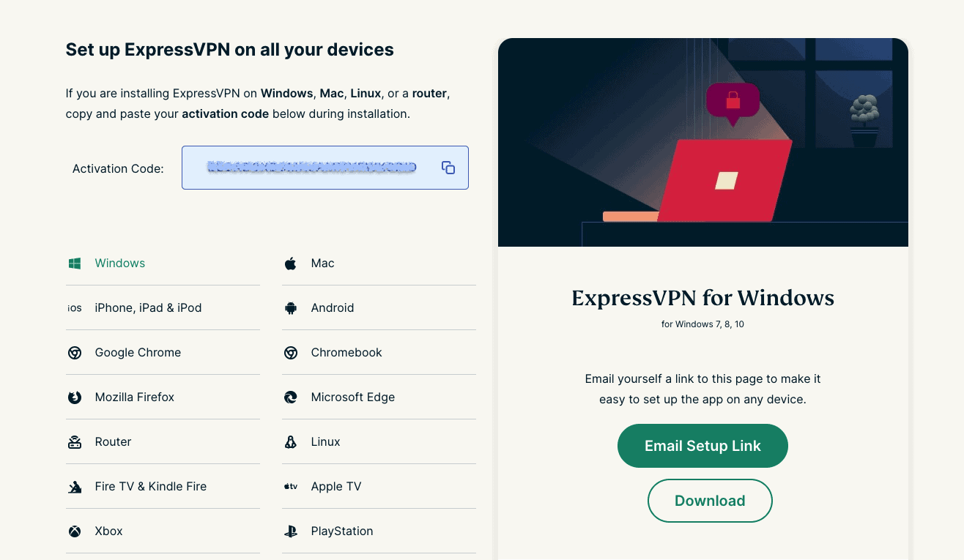The width and height of the screenshot is (964, 560).
Task: Copy the activation code using copy icon
Action: (x=448, y=168)
